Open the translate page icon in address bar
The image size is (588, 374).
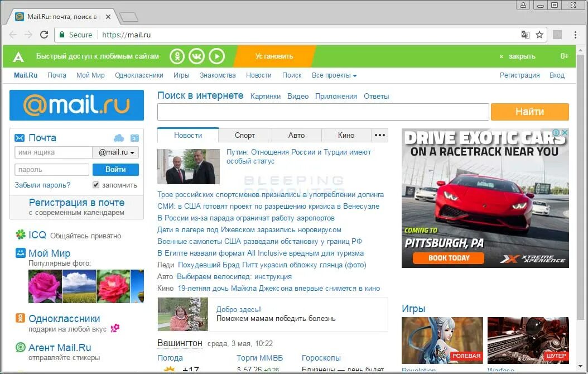tap(525, 35)
